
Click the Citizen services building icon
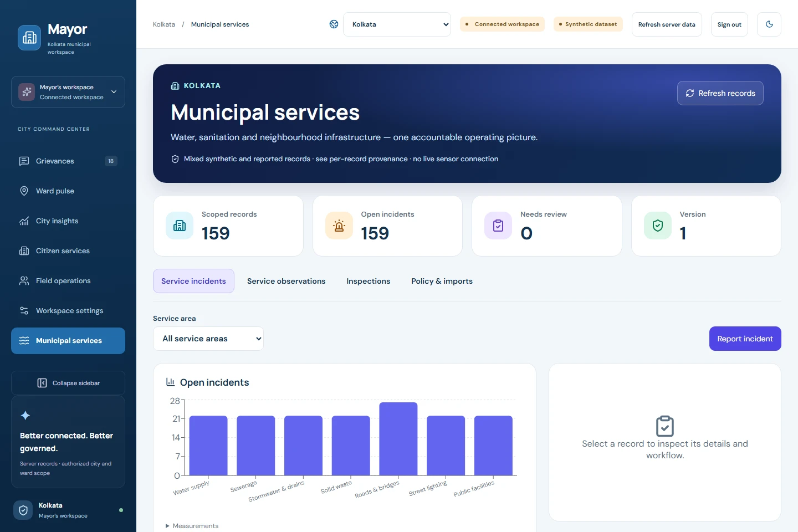pyautogui.click(x=24, y=251)
